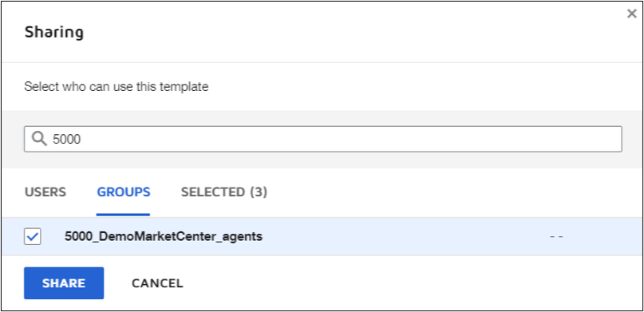Click the dashes in the group row
This screenshot has width=644, height=312.
tap(556, 237)
